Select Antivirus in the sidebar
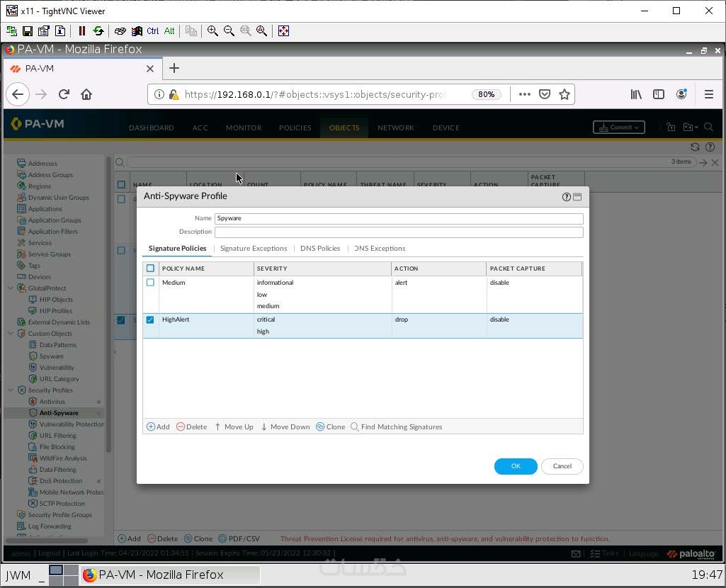The width and height of the screenshot is (726, 588). click(x=52, y=402)
